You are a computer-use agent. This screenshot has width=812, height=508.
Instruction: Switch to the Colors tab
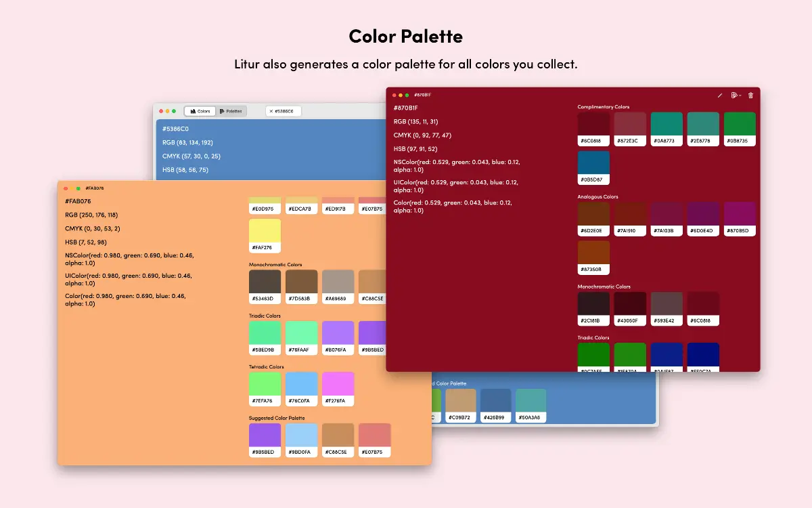pos(200,111)
